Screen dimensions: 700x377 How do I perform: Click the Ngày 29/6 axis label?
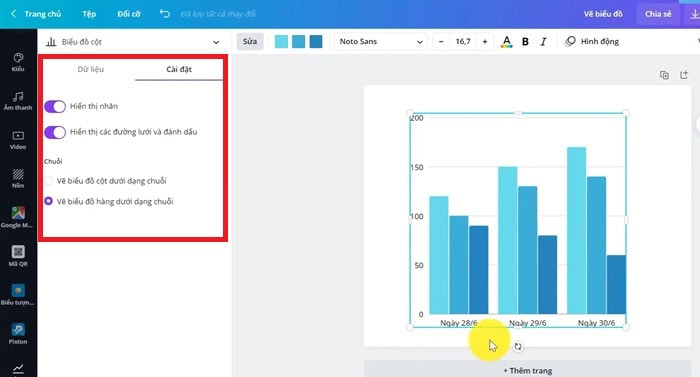coord(528,323)
